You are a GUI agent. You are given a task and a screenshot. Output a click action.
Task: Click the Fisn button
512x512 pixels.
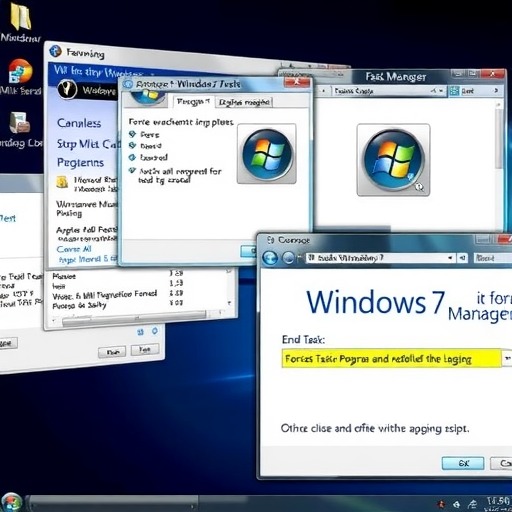point(112,352)
